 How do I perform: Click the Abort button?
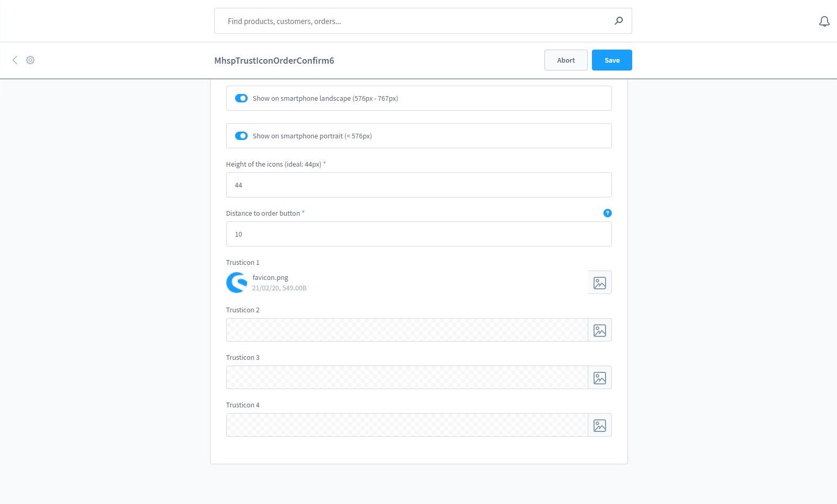[566, 60]
